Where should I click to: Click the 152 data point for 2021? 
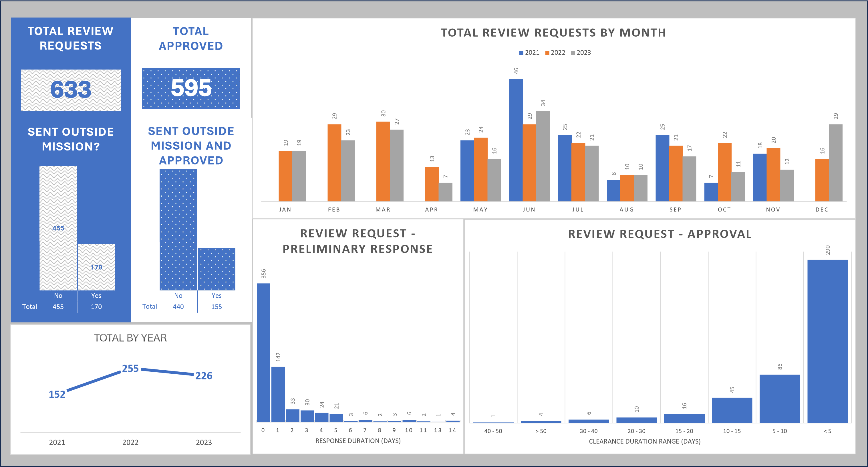tap(57, 394)
